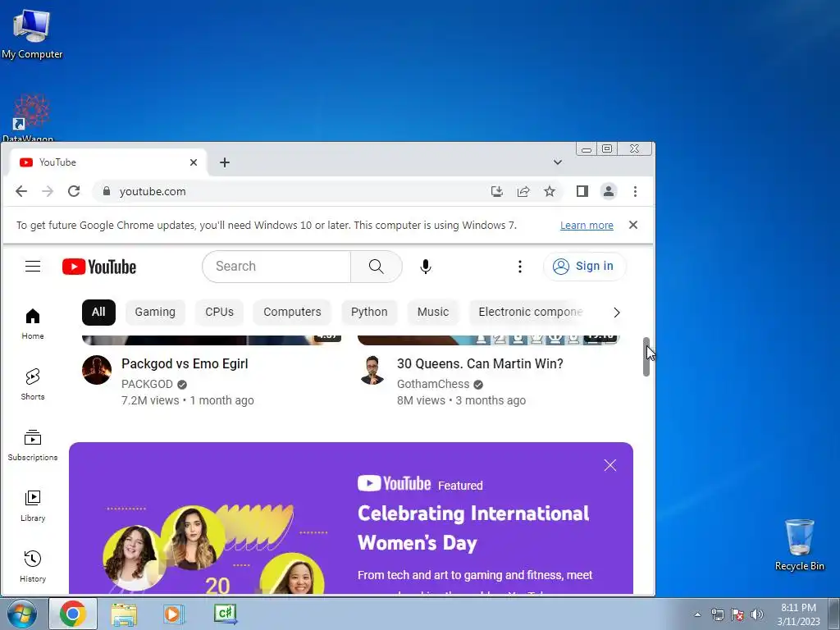Select the My Computer desktop icon
840x630 pixels.
click(32, 34)
